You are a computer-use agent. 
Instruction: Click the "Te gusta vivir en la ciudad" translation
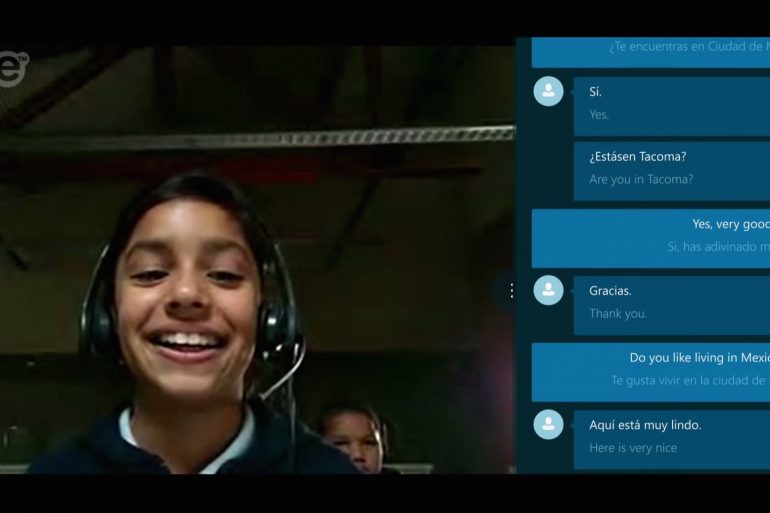click(689, 381)
